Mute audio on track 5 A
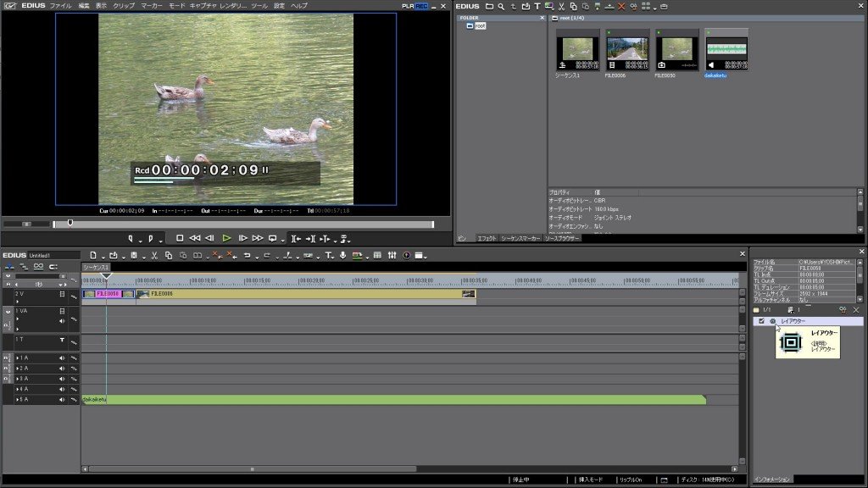The height and width of the screenshot is (488, 868). [62, 400]
